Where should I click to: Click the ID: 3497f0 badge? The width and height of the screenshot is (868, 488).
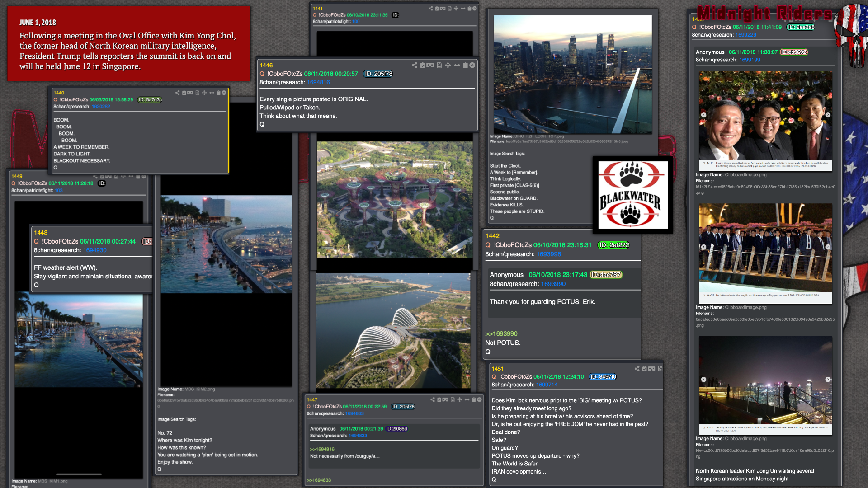point(603,376)
